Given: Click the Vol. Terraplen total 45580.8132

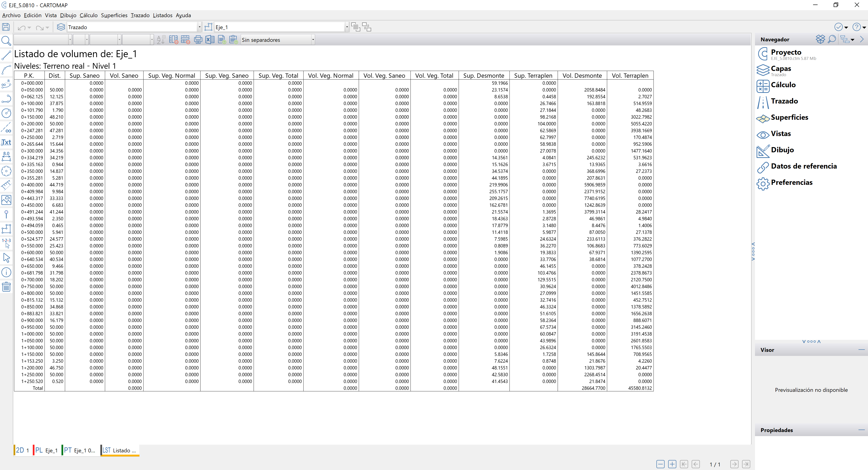Looking at the screenshot, I should pos(640,388).
